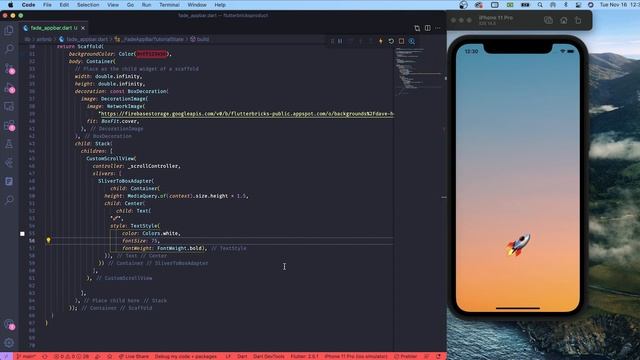Click Prettier in status bar
The height and width of the screenshot is (360, 640).
(x=406, y=356)
